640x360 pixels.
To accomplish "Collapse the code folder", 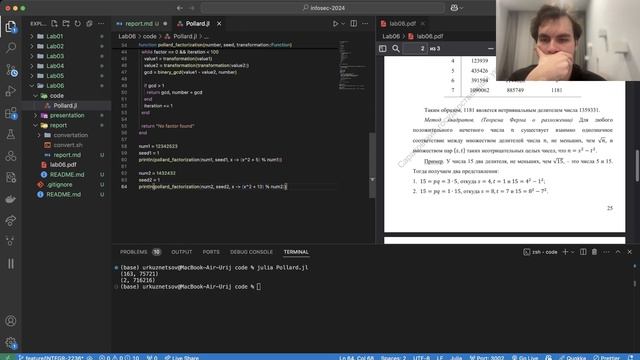I will (36, 96).
